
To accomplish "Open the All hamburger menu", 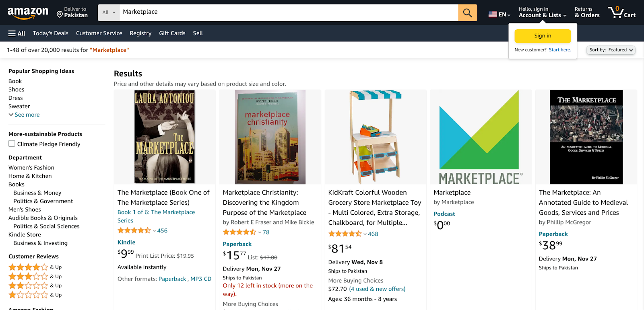I will (17, 33).
